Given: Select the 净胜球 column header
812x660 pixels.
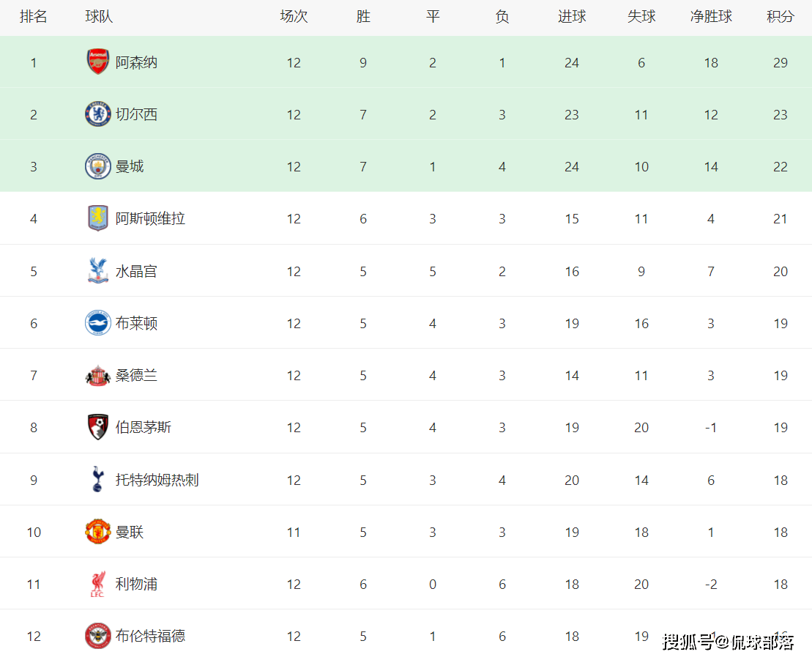Looking at the screenshot, I should (x=711, y=16).
